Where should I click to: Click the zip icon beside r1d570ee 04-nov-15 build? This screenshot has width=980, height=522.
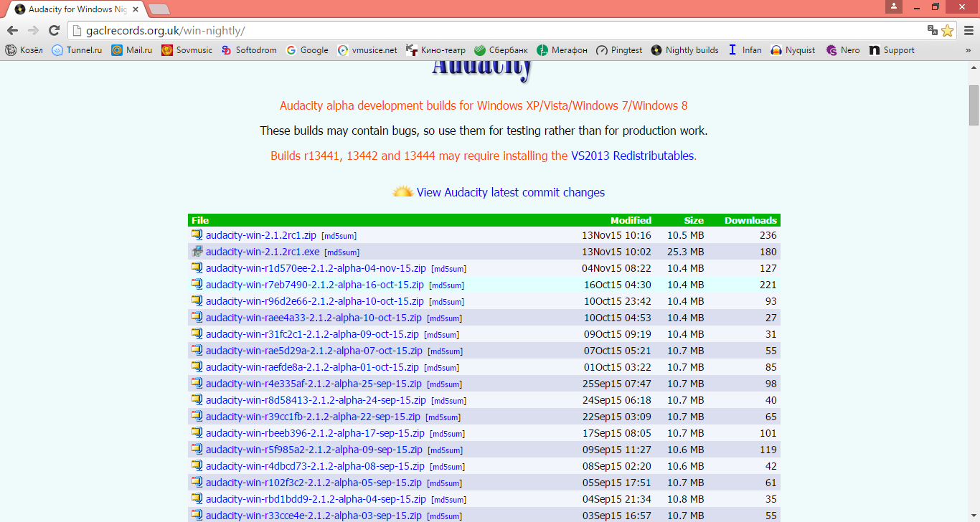[197, 267]
